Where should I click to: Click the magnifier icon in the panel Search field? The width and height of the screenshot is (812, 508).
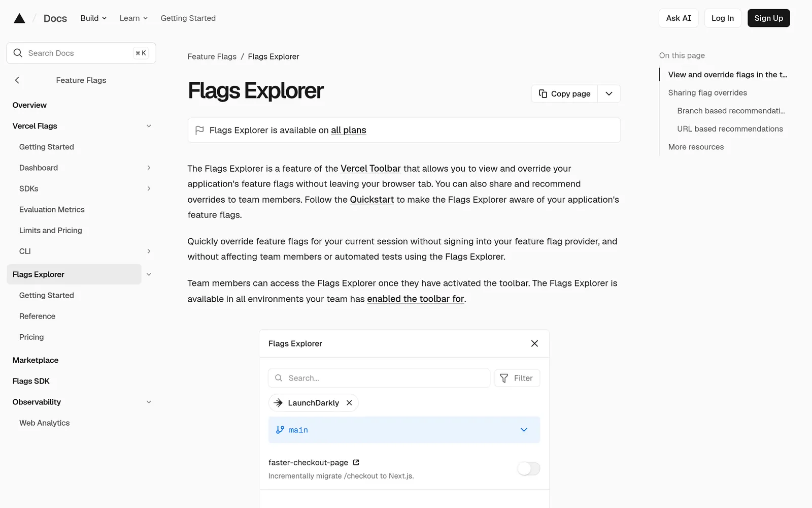click(x=279, y=378)
